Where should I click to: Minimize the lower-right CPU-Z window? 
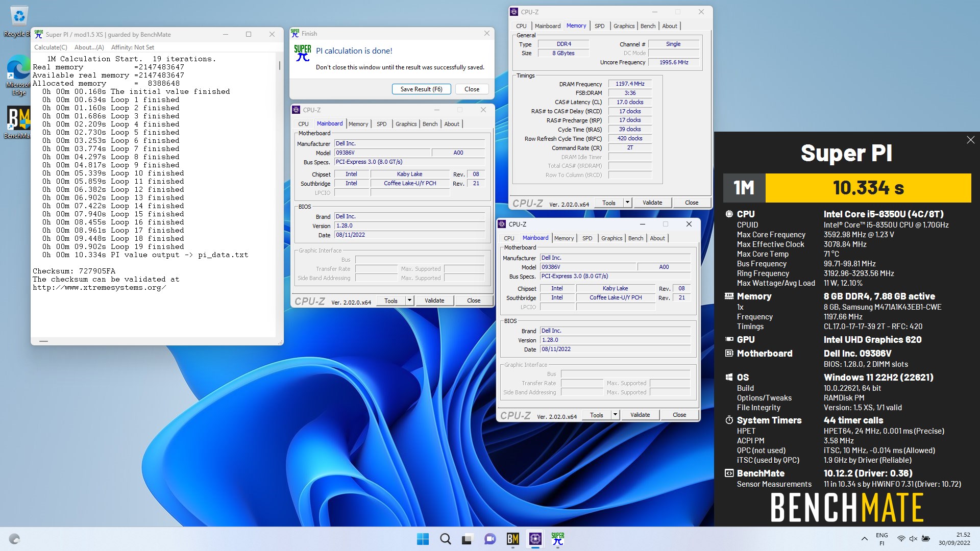[642, 224]
